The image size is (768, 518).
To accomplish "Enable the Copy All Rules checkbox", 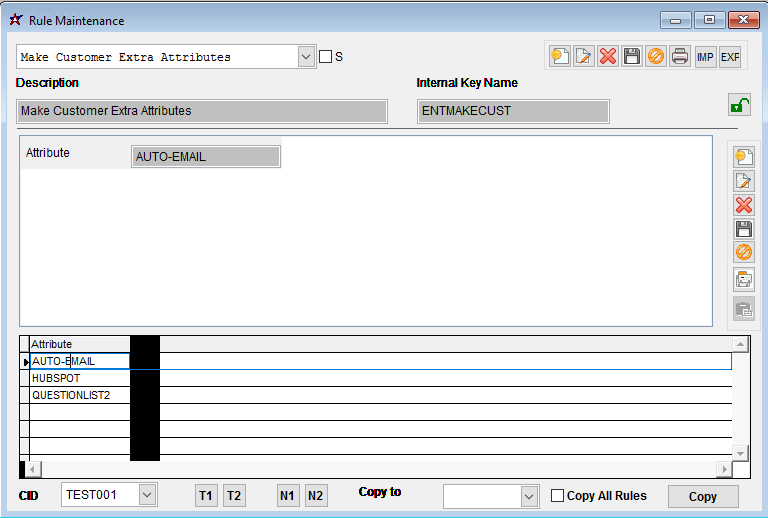I will 558,496.
